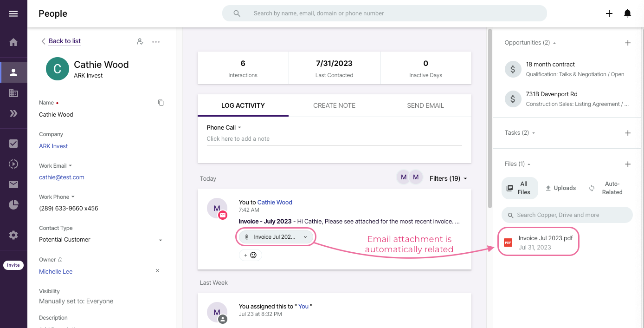Switch to the SEND EMAIL tab

[x=425, y=105]
